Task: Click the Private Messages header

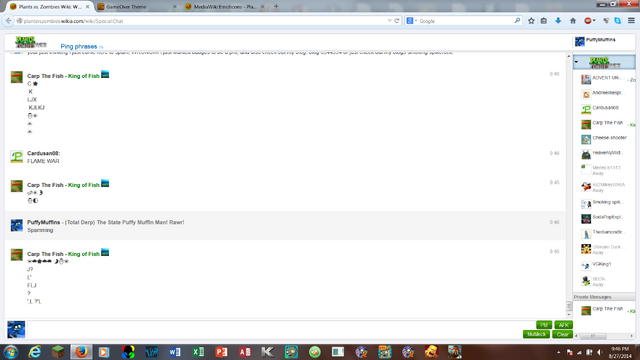Action: point(604,297)
